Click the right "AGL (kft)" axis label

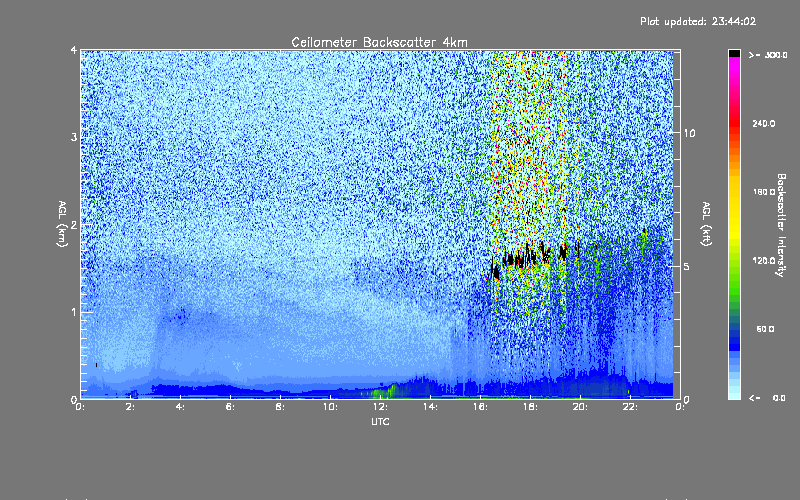pos(706,223)
